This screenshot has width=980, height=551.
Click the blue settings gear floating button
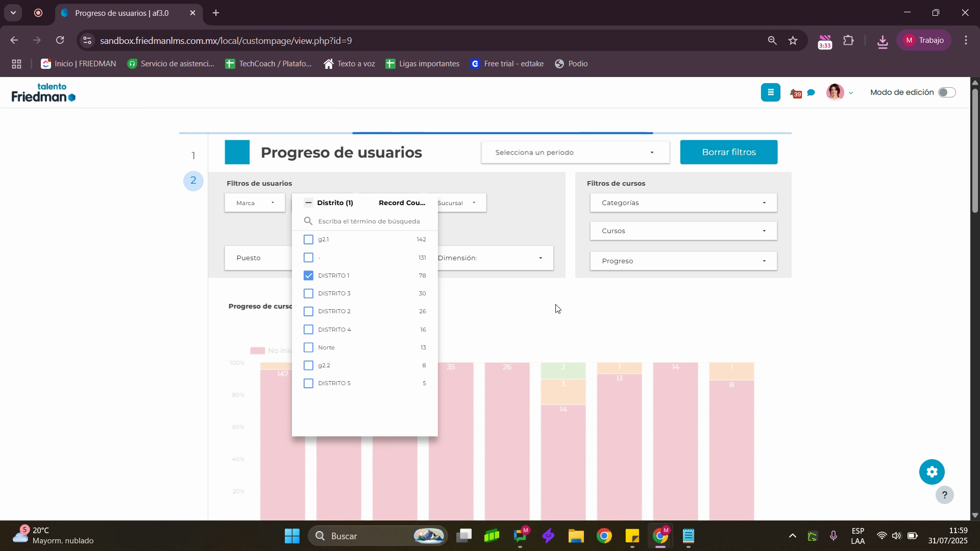point(932,472)
